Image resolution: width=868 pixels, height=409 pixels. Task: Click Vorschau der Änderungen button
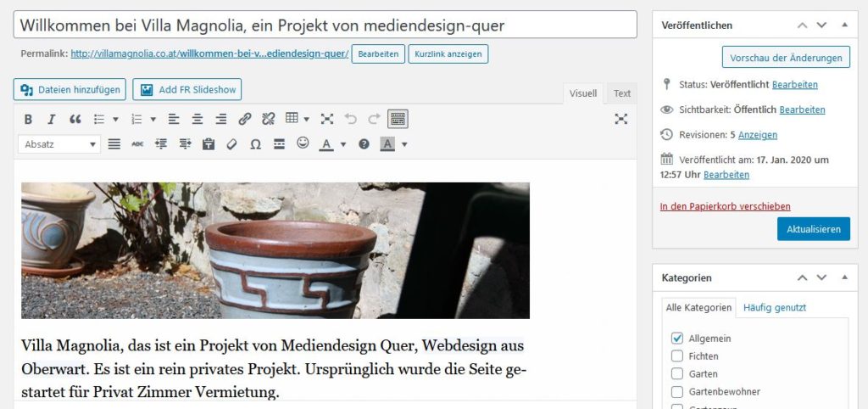point(786,57)
